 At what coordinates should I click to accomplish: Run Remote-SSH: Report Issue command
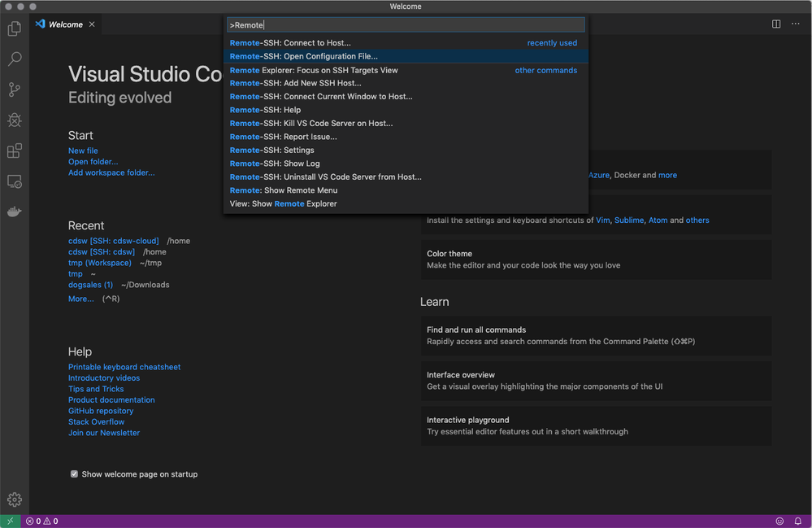[406, 137]
